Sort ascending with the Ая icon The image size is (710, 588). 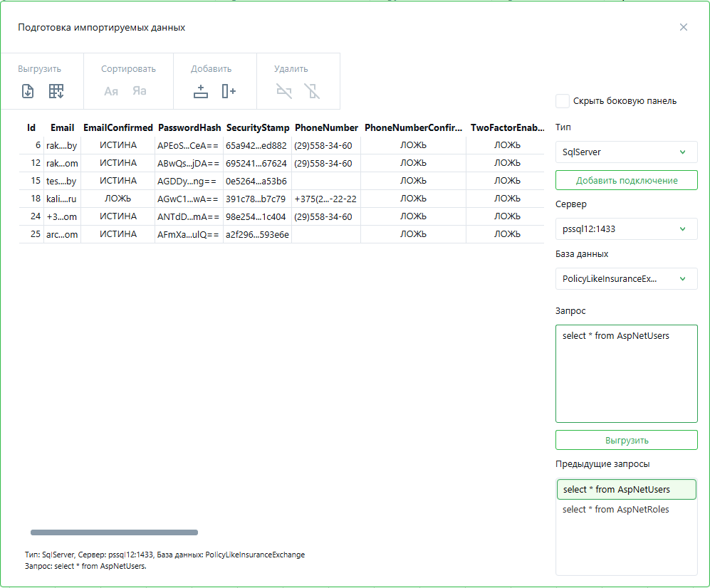coord(111,91)
